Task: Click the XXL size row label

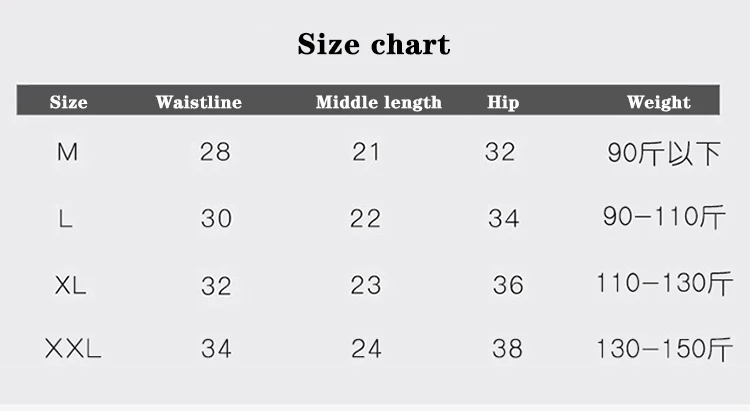Action: pyautogui.click(x=73, y=349)
